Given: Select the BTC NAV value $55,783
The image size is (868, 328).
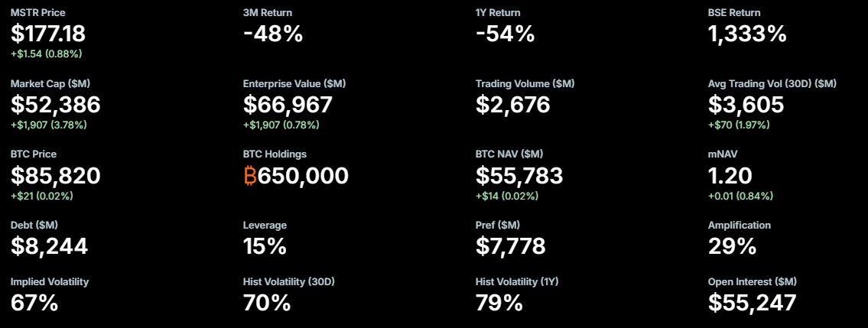Looking at the screenshot, I should point(519,176).
